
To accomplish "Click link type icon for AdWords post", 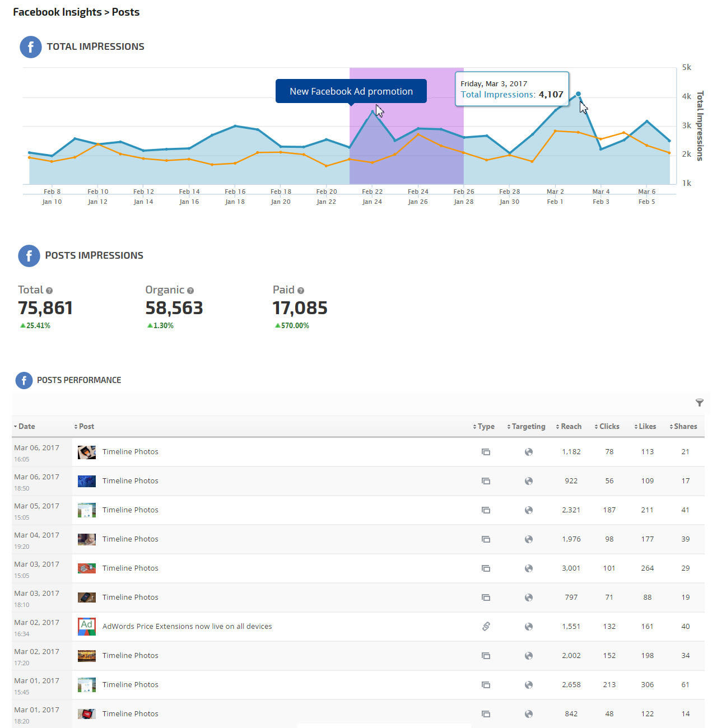I will 486,626.
